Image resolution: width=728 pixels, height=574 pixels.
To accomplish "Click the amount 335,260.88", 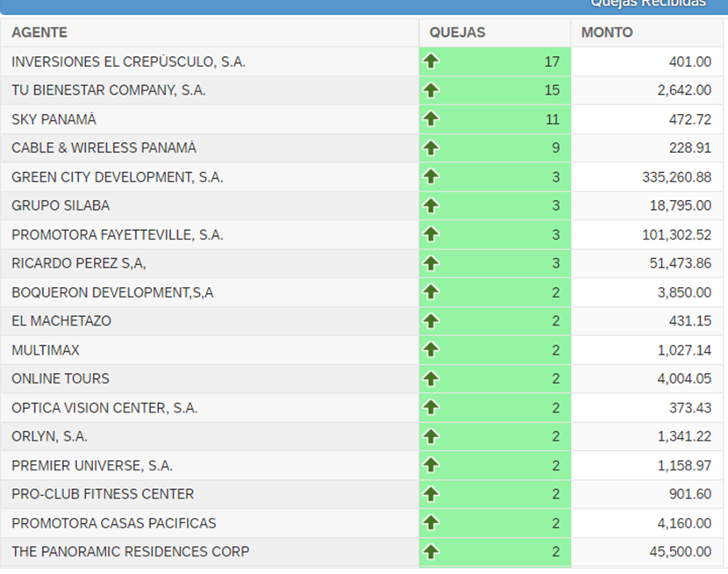I will tap(677, 177).
